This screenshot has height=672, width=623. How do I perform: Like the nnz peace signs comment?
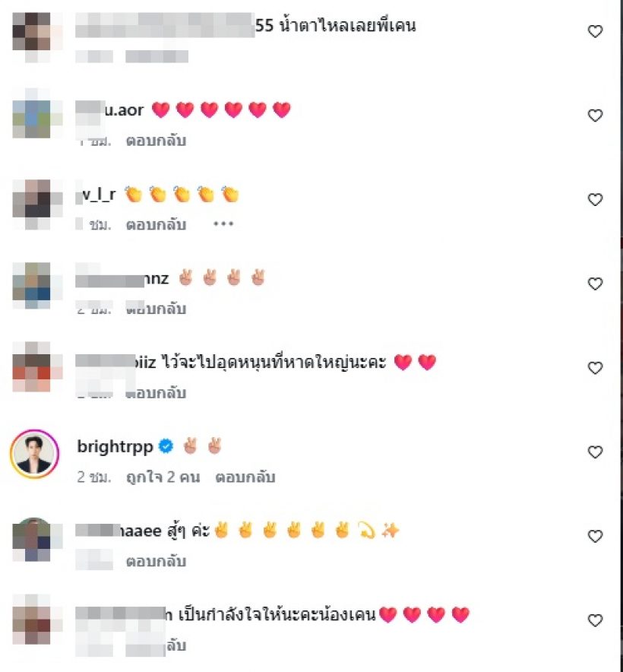595,284
